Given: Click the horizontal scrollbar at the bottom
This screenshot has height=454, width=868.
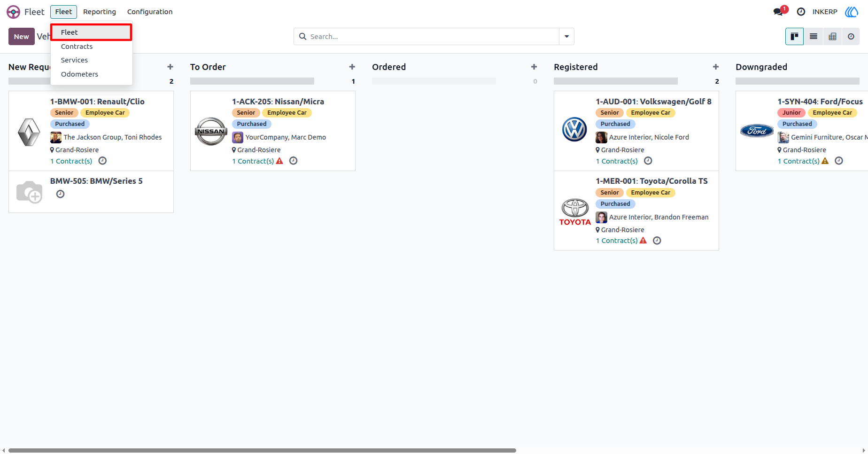Looking at the screenshot, I should (262, 450).
